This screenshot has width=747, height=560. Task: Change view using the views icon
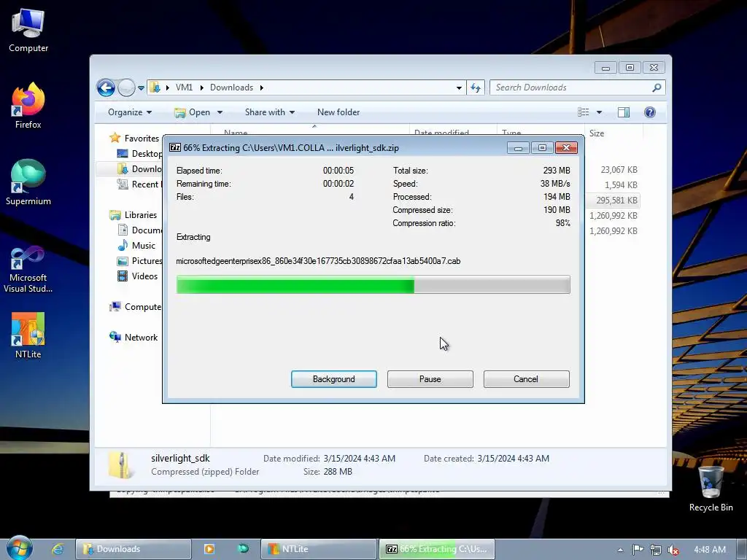point(583,112)
